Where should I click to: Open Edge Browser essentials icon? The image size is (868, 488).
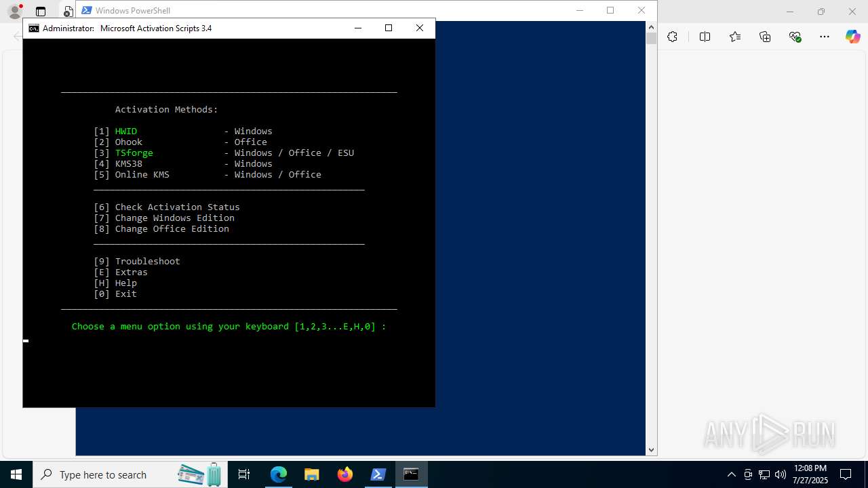click(x=795, y=37)
